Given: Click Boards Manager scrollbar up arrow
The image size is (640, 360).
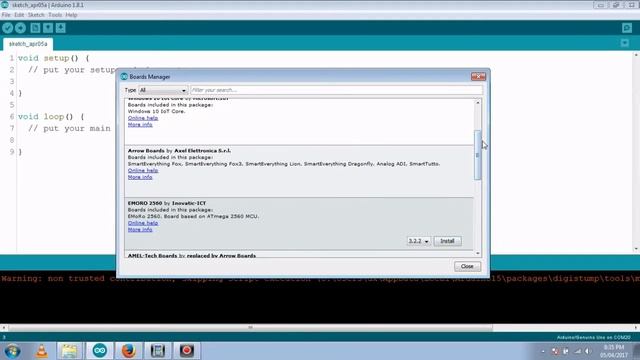Looking at the screenshot, I should click(478, 102).
